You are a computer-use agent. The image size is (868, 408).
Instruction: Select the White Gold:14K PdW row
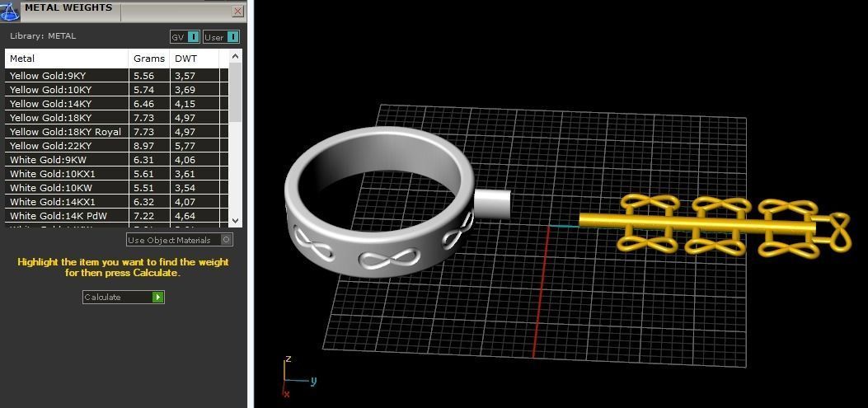point(117,216)
